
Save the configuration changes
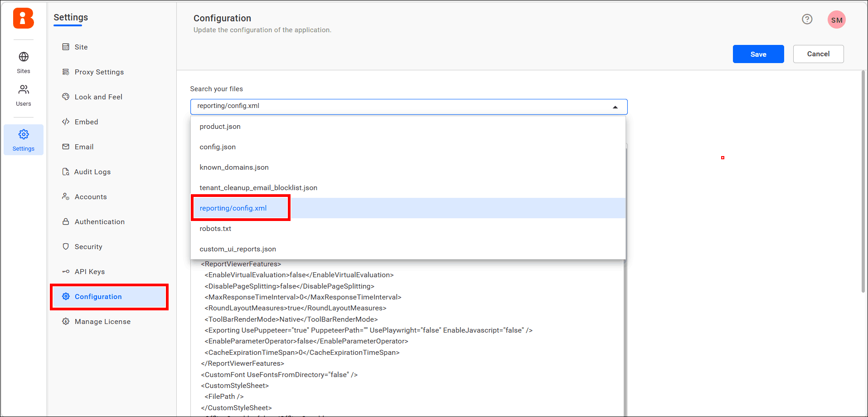[758, 54]
